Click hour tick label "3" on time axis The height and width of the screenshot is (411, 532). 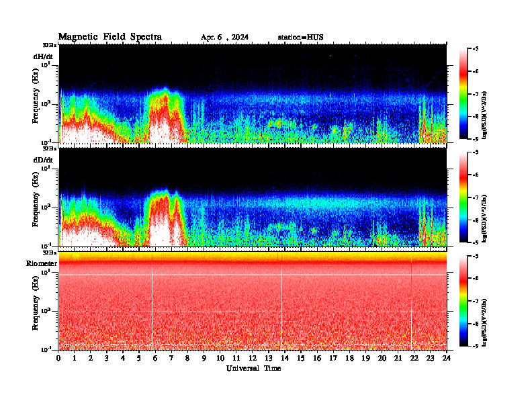click(x=107, y=358)
